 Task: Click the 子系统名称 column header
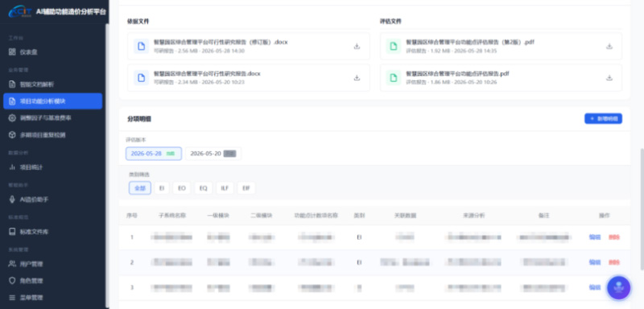click(x=172, y=215)
